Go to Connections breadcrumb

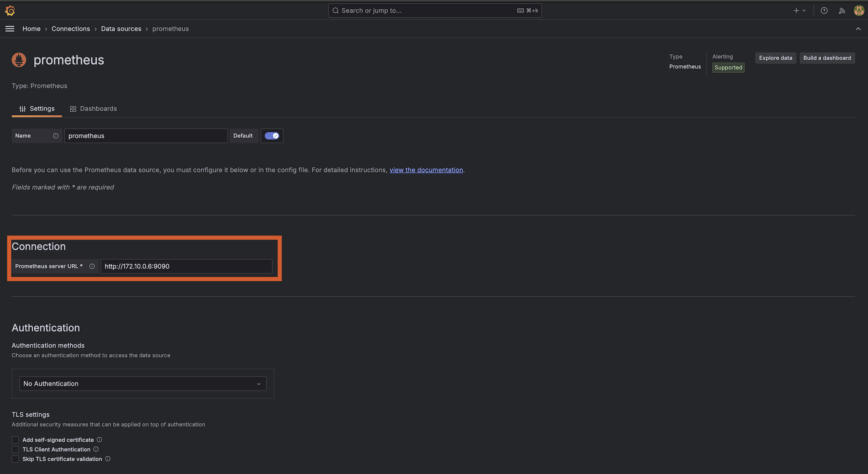click(x=71, y=29)
